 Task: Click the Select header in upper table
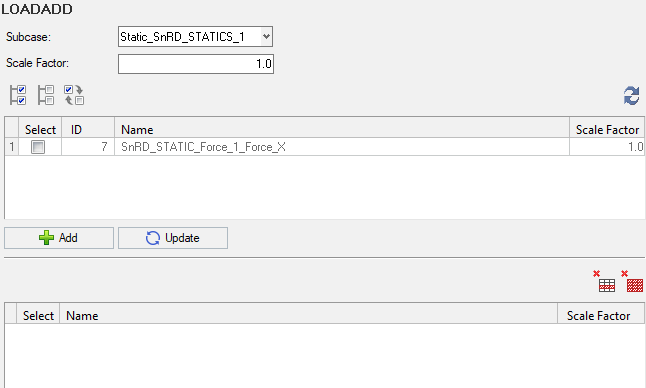tap(40, 130)
